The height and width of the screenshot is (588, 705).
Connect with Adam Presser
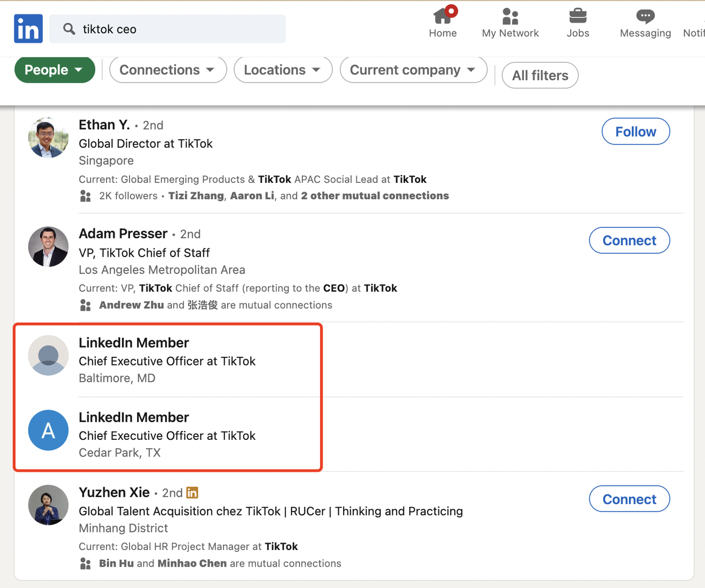click(x=629, y=241)
